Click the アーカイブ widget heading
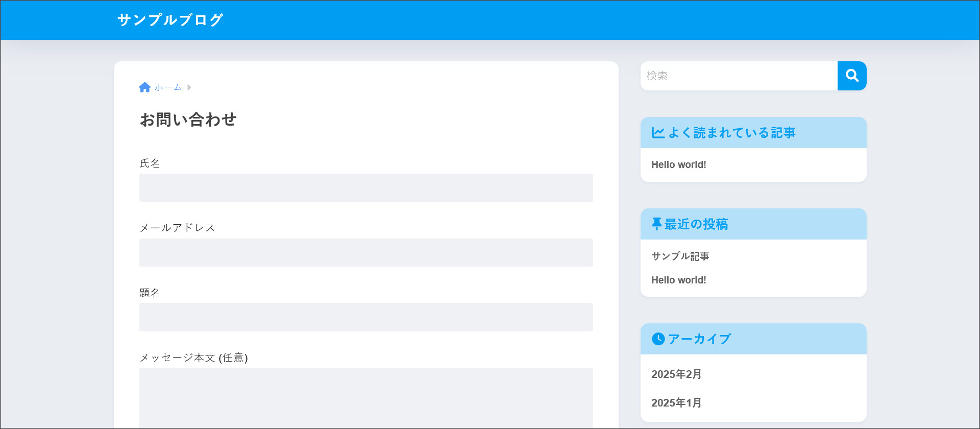This screenshot has width=980, height=429. pos(699,339)
